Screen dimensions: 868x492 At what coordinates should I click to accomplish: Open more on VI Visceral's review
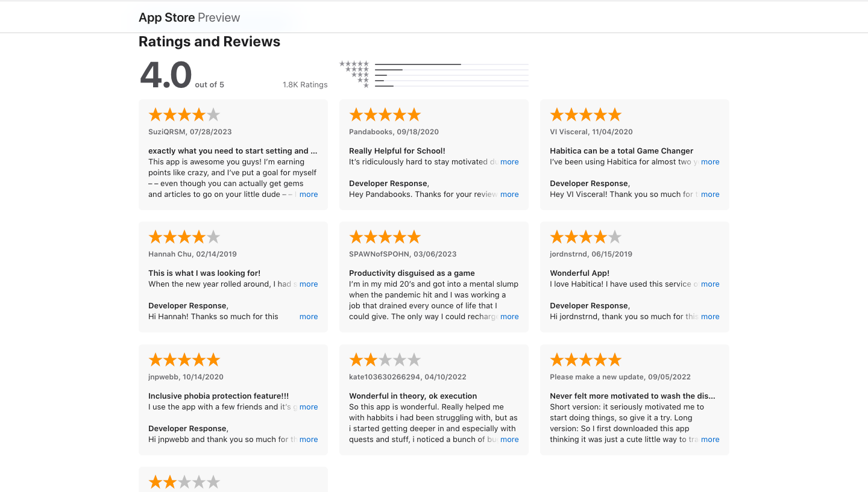710,161
